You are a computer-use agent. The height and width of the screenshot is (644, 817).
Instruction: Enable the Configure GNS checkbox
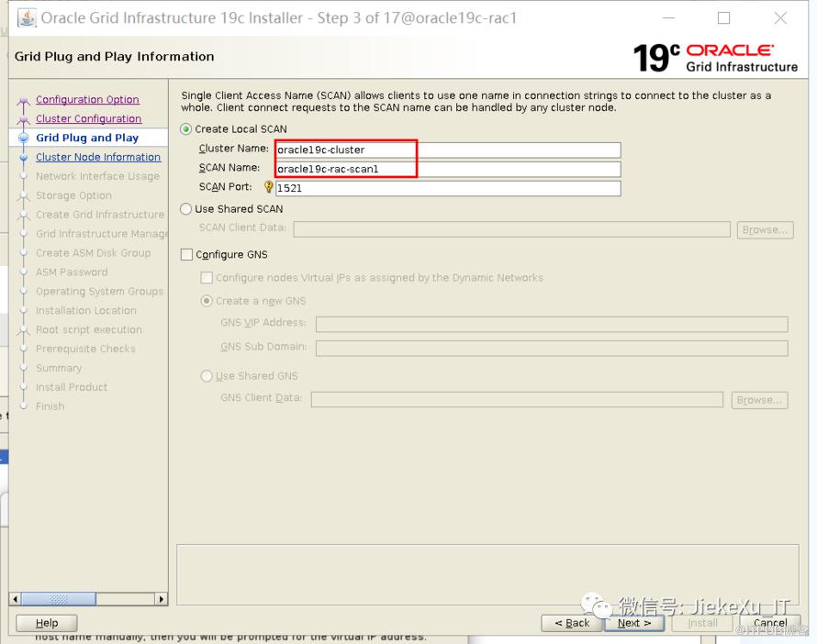pyautogui.click(x=187, y=255)
